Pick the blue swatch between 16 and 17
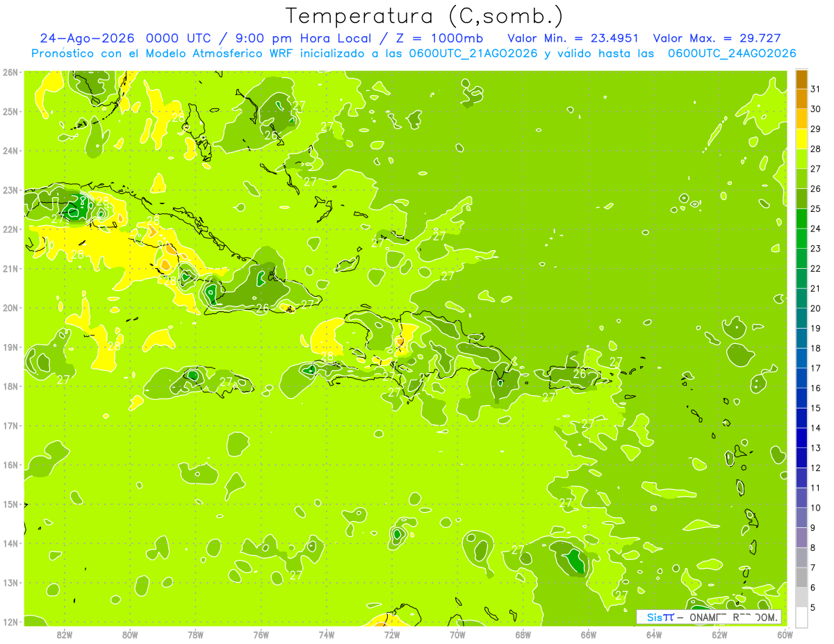The width and height of the screenshot is (834, 644). 801,378
